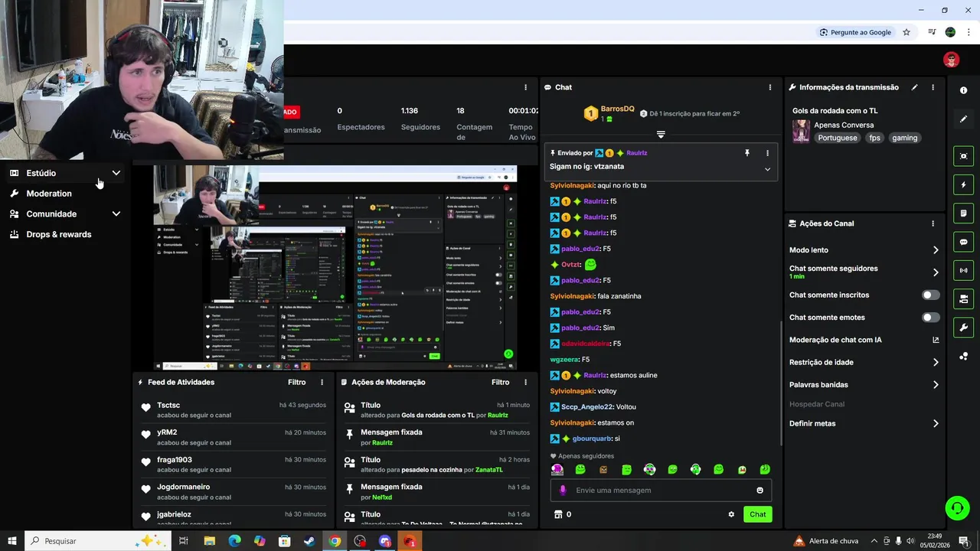Open Steam from the taskbar
This screenshot has height=551, width=980.
pos(309,541)
